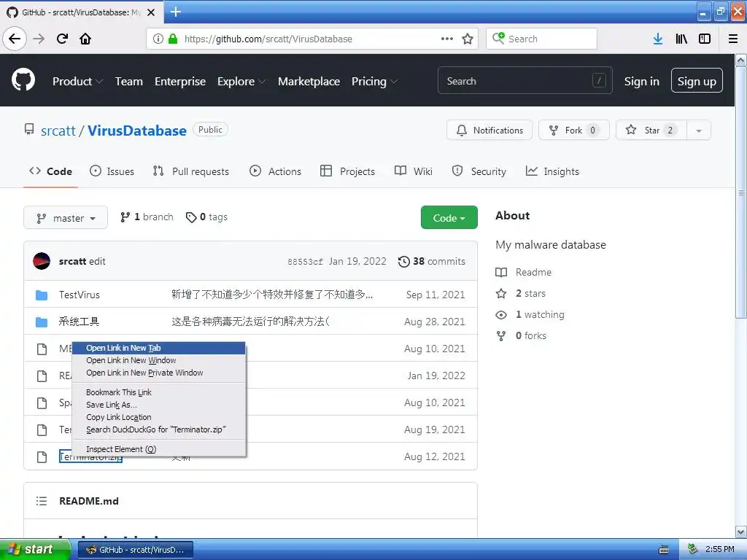Go back with the browser back arrow

[15, 39]
